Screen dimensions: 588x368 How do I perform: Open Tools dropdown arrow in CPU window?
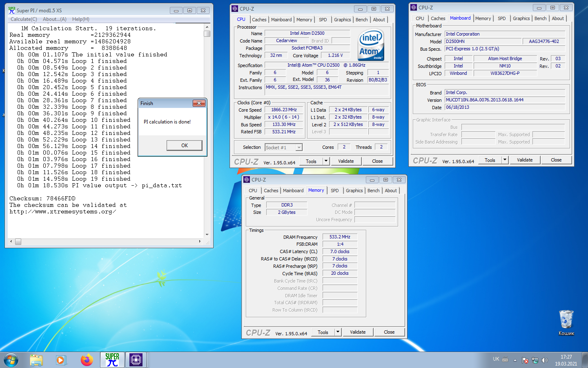click(326, 161)
